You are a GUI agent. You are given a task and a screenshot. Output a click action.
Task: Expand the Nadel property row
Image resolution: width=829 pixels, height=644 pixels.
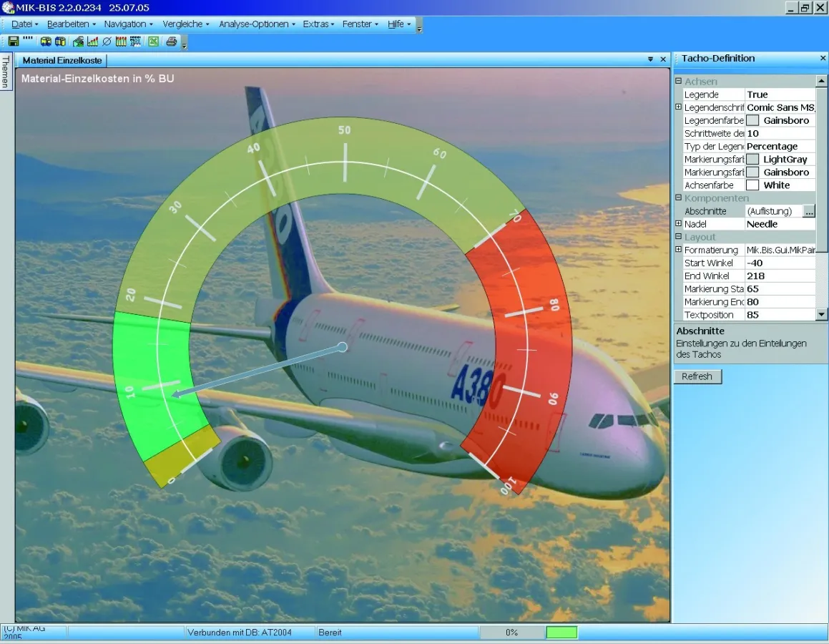678,224
